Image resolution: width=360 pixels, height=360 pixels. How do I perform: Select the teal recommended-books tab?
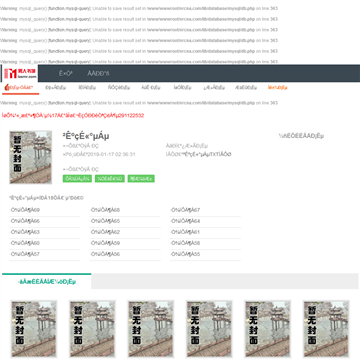(x=47, y=282)
